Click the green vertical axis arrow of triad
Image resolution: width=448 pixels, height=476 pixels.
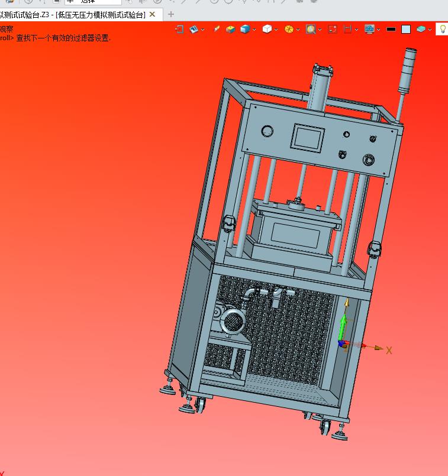(343, 327)
